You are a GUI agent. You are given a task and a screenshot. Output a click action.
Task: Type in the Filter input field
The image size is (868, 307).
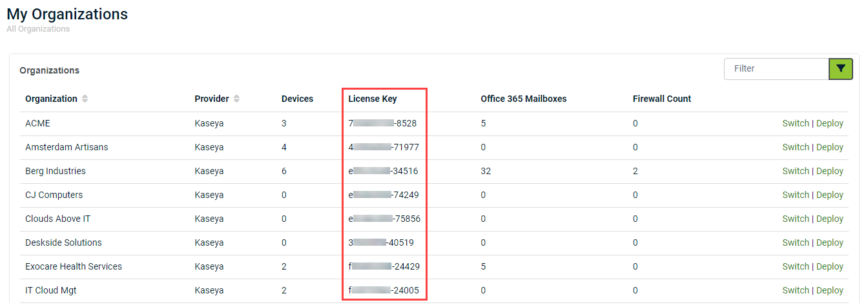(776, 68)
